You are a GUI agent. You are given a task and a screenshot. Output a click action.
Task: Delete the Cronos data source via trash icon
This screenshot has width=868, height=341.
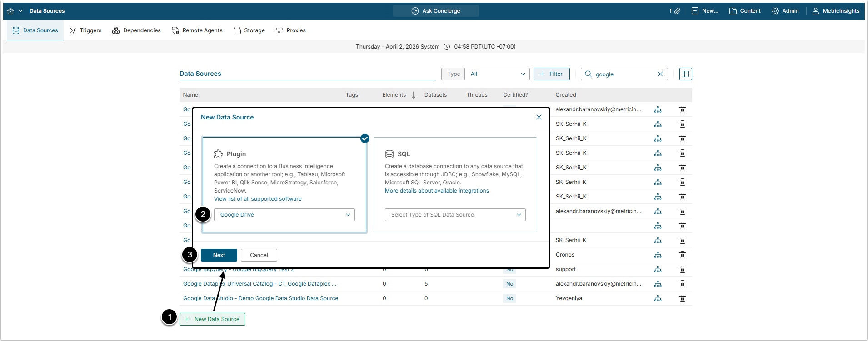pos(682,255)
